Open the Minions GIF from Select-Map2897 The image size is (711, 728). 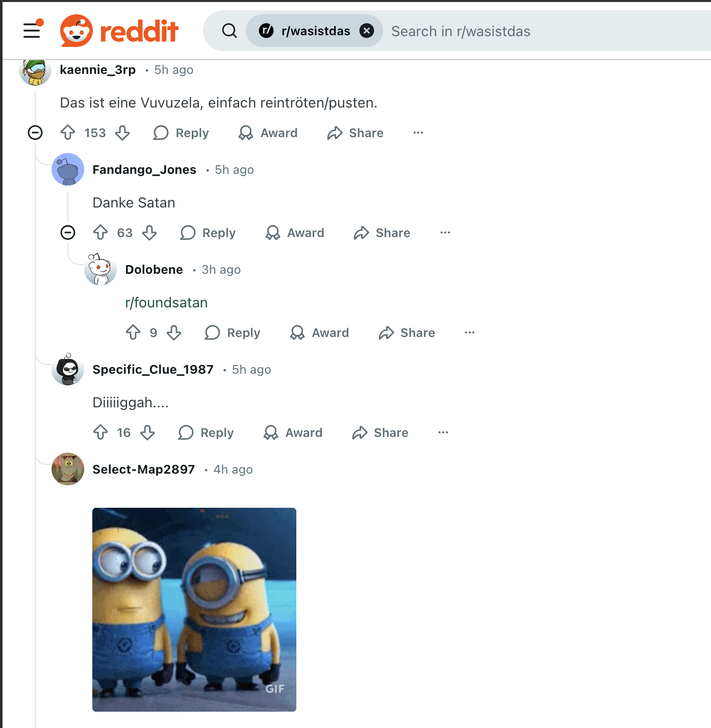point(194,610)
